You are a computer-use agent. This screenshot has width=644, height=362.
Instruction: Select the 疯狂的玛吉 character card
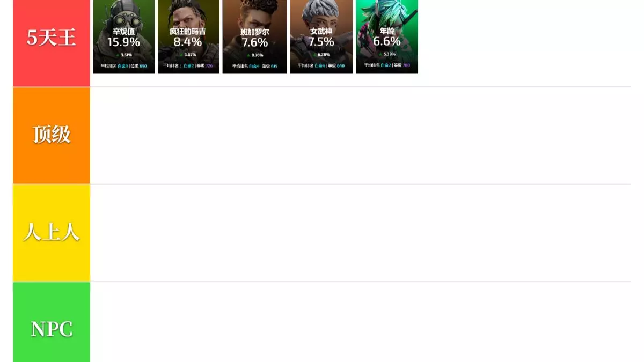tap(188, 36)
